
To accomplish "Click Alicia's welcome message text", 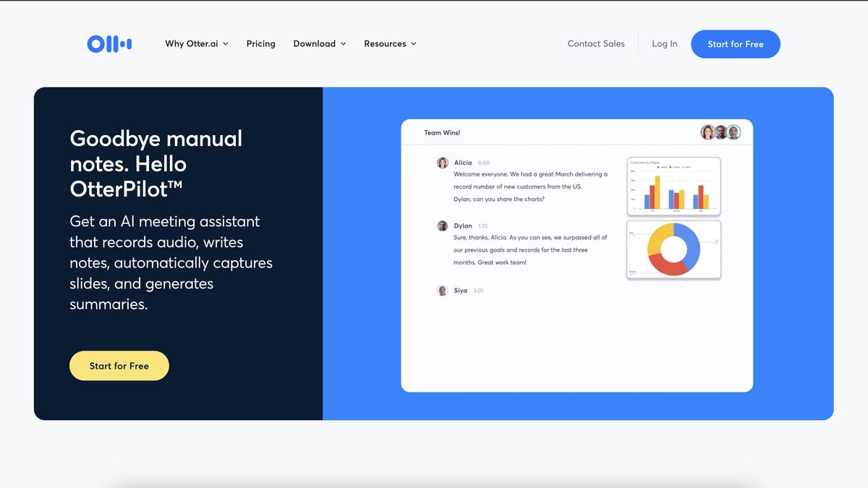I will (531, 187).
